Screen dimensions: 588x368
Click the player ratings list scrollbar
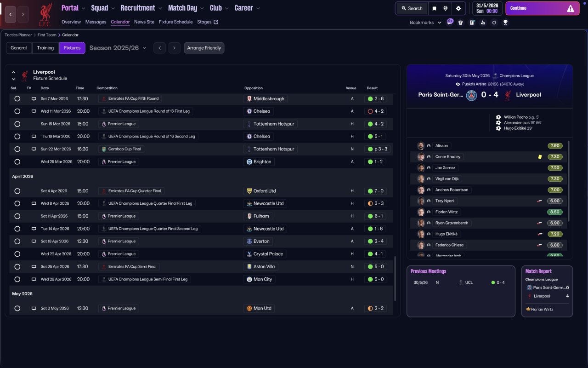[569, 181]
